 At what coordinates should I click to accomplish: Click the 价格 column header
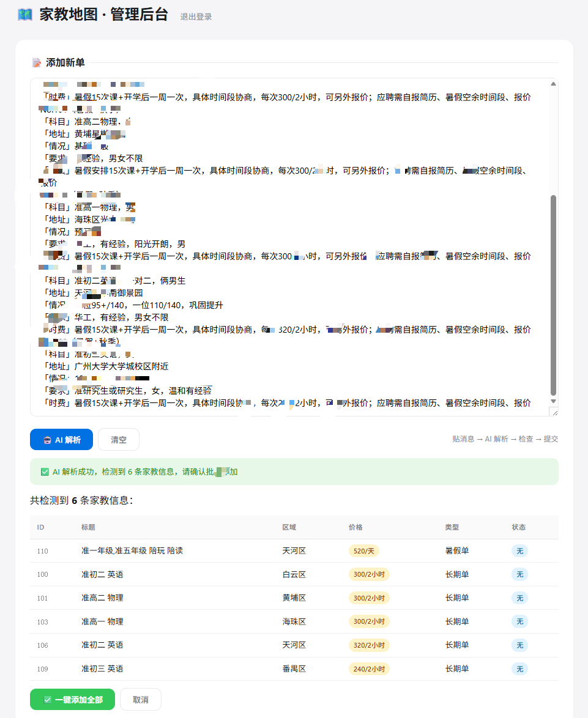[x=356, y=528]
